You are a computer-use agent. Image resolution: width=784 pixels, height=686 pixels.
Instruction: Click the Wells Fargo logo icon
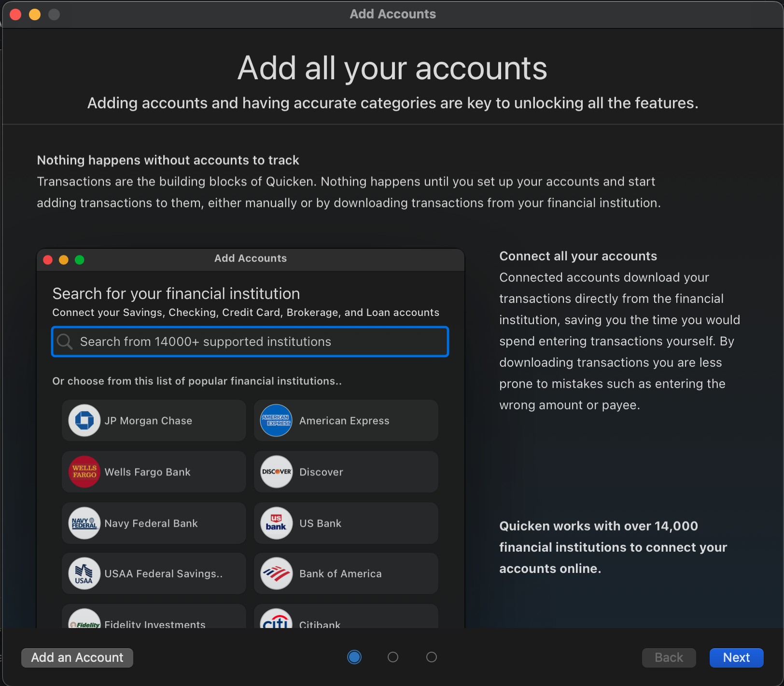(x=84, y=472)
